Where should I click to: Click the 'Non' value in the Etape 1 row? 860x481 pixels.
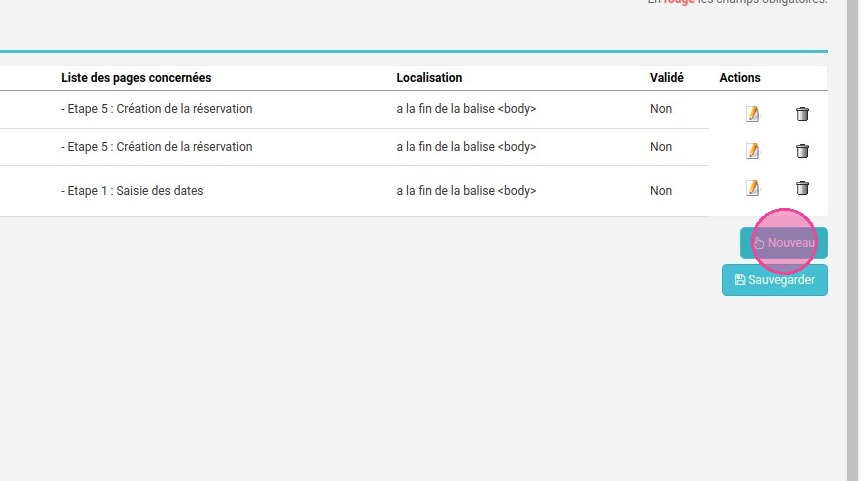click(661, 191)
